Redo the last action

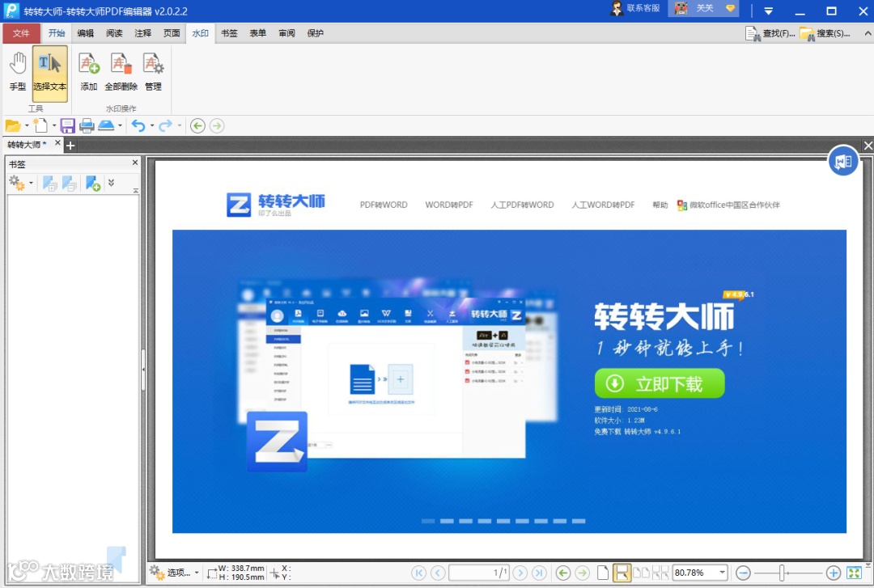pos(166,126)
